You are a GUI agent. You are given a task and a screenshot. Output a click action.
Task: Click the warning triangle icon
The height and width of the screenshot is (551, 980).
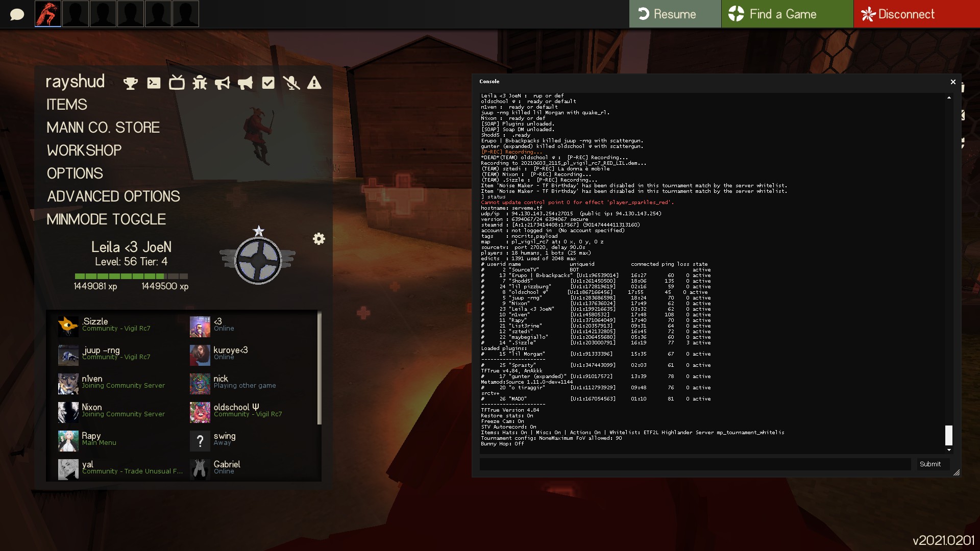pos(314,83)
